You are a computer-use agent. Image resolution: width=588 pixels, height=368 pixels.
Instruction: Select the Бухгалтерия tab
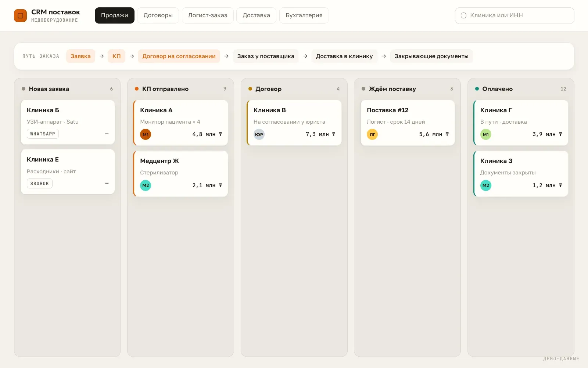pos(304,15)
